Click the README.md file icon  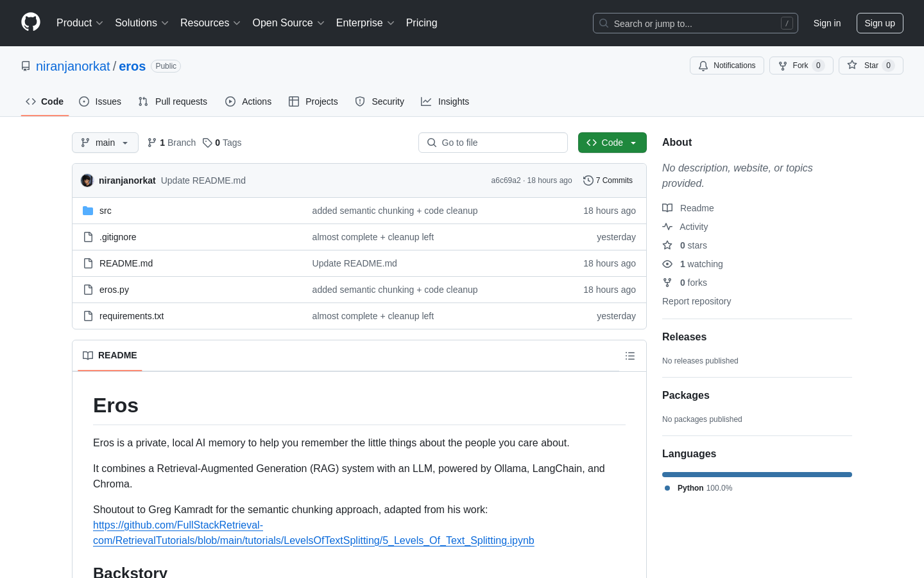88,263
